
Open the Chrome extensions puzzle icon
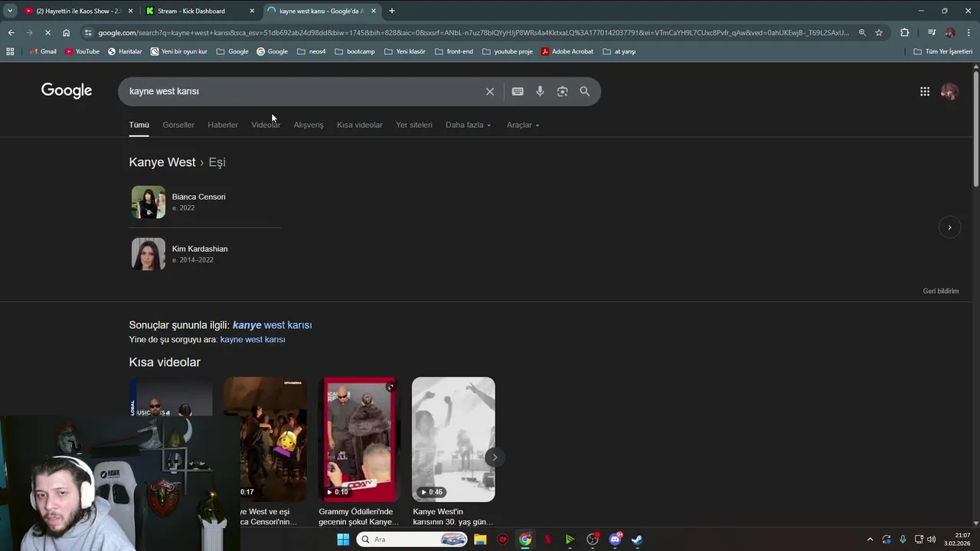point(904,32)
